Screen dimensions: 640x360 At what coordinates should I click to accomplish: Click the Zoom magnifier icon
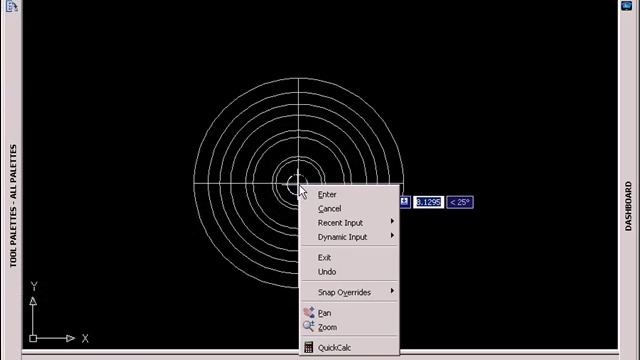coord(309,326)
